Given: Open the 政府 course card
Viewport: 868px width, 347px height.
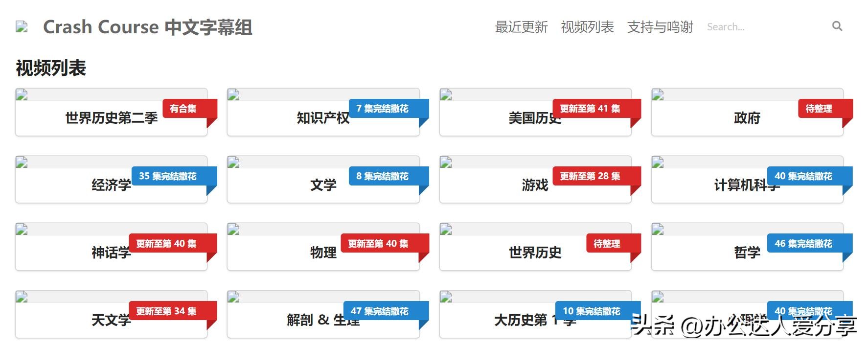Looking at the screenshot, I should click(x=747, y=112).
